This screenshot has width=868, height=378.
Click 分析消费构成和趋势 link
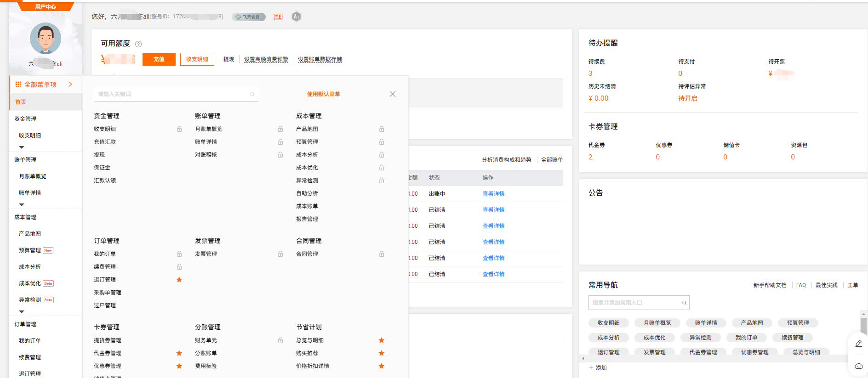click(x=507, y=160)
